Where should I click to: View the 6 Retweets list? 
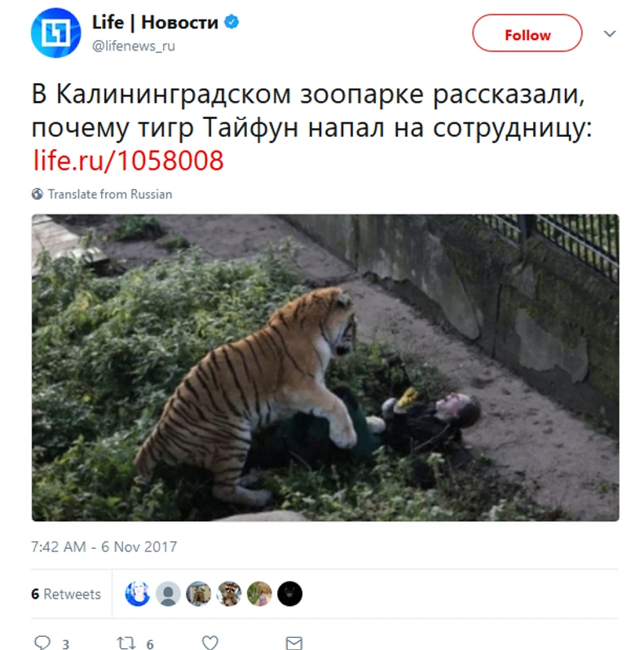[x=66, y=594]
